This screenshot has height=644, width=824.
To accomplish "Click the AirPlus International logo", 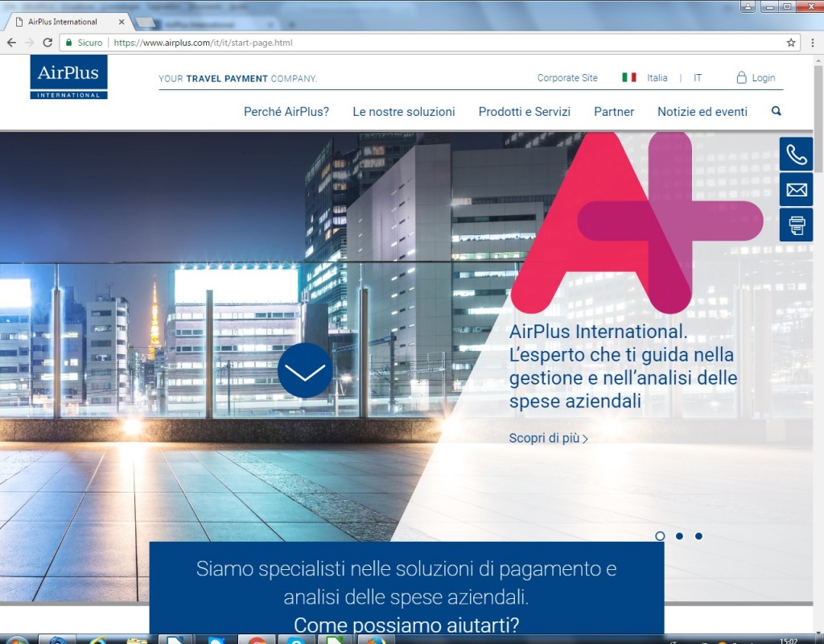I will pos(68,77).
